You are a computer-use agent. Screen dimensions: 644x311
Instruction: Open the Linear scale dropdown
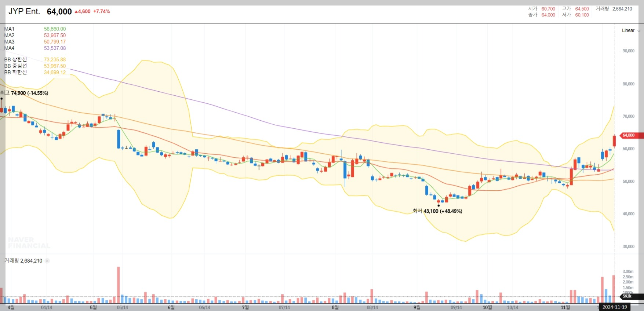click(631, 30)
